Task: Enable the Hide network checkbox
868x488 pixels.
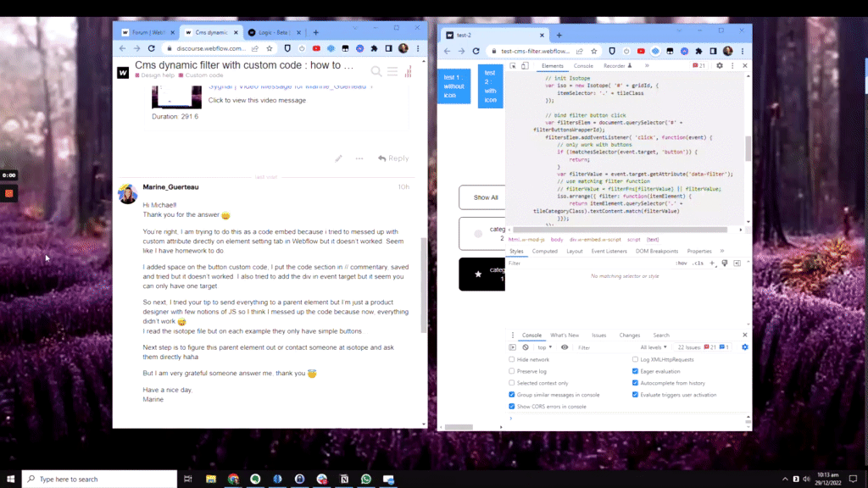Action: point(510,359)
